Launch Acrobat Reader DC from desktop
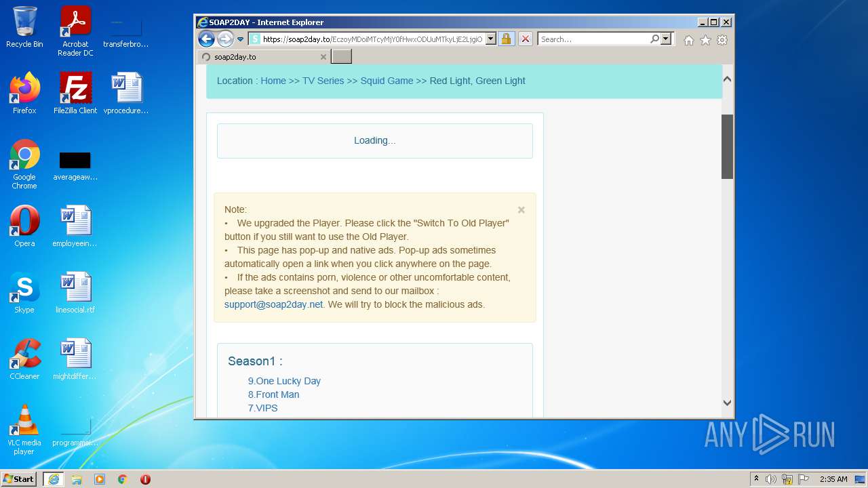Image resolution: width=868 pixels, height=488 pixels. click(75, 30)
